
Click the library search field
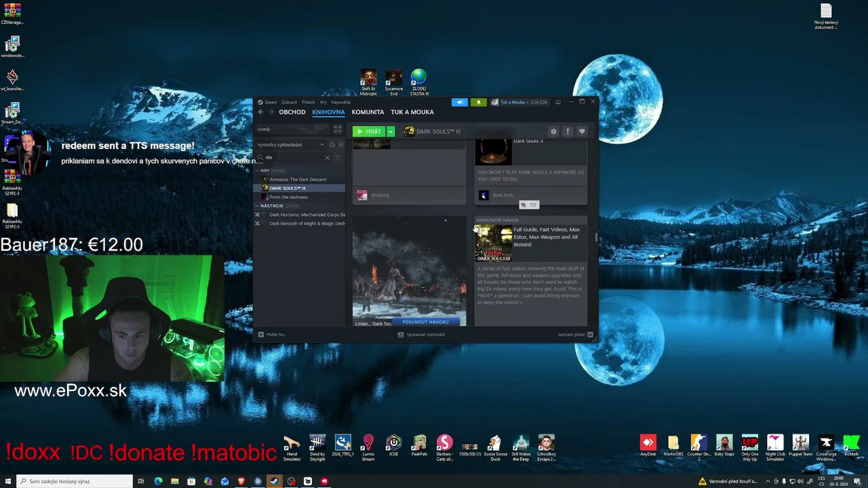pyautogui.click(x=293, y=157)
